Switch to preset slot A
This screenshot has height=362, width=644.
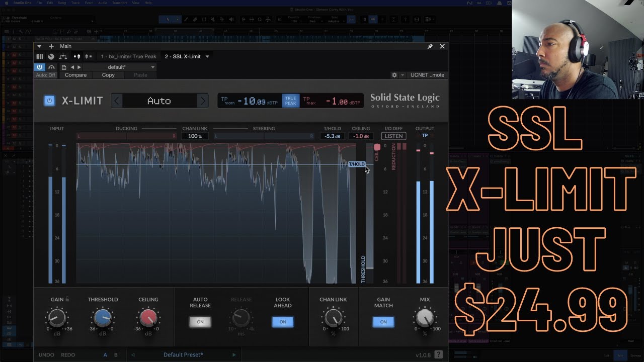[x=105, y=355]
